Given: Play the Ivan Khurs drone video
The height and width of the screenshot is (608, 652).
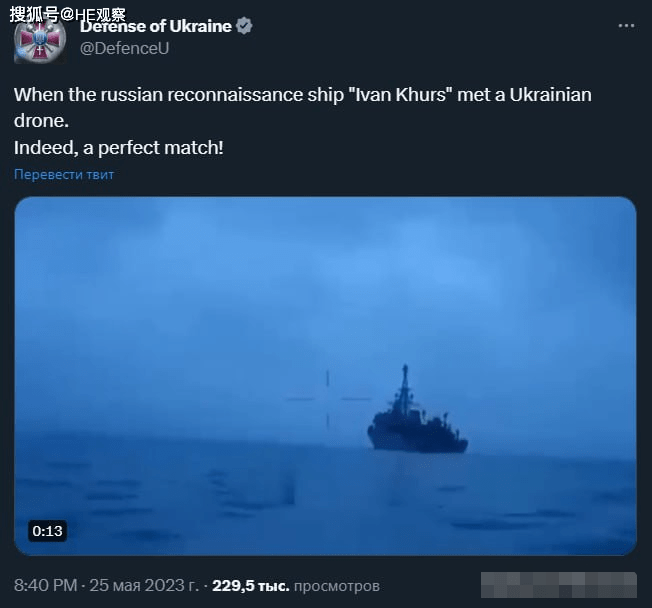Looking at the screenshot, I should coord(326,376).
